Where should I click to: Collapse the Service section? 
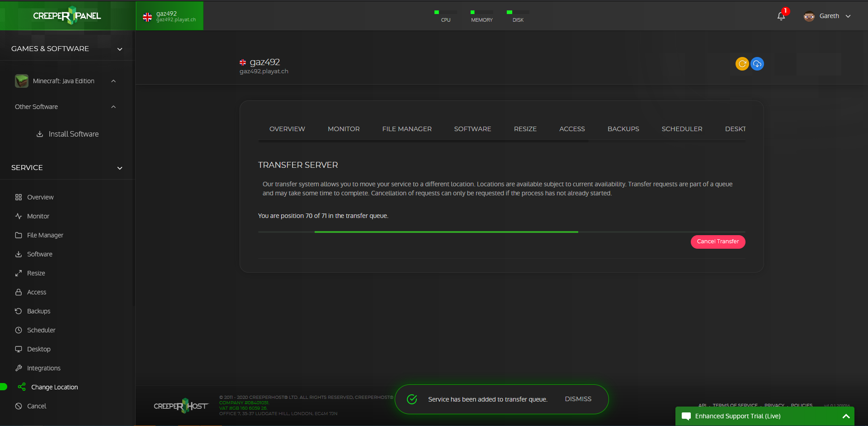(120, 168)
